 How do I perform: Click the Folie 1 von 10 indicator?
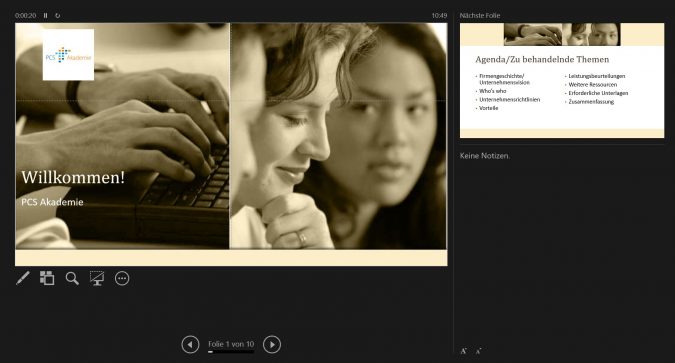point(231,344)
